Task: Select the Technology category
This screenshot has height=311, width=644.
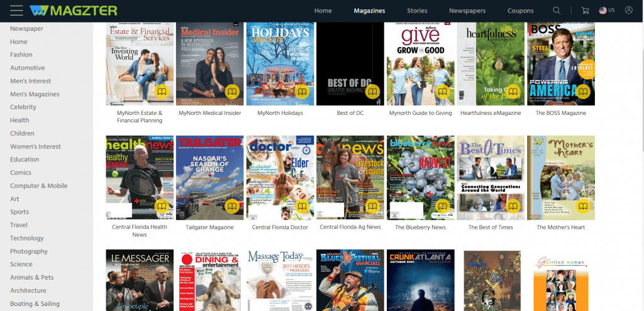Action: pyautogui.click(x=26, y=238)
